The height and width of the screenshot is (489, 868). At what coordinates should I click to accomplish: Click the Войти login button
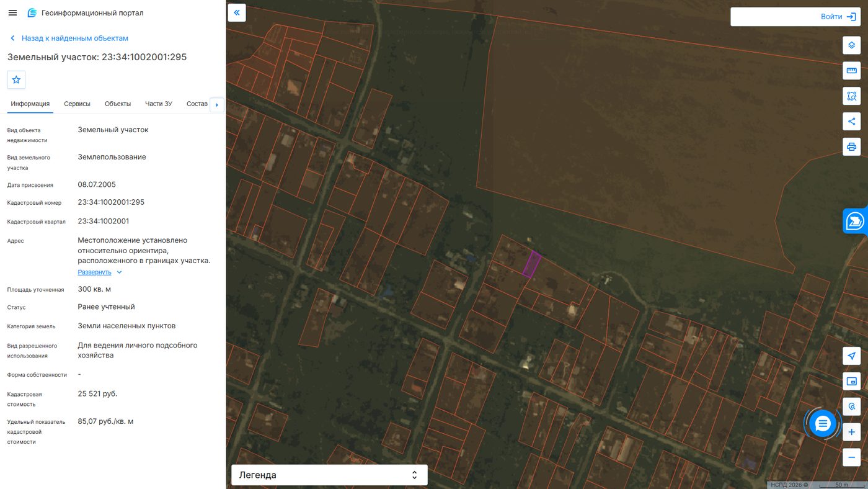pyautogui.click(x=795, y=17)
